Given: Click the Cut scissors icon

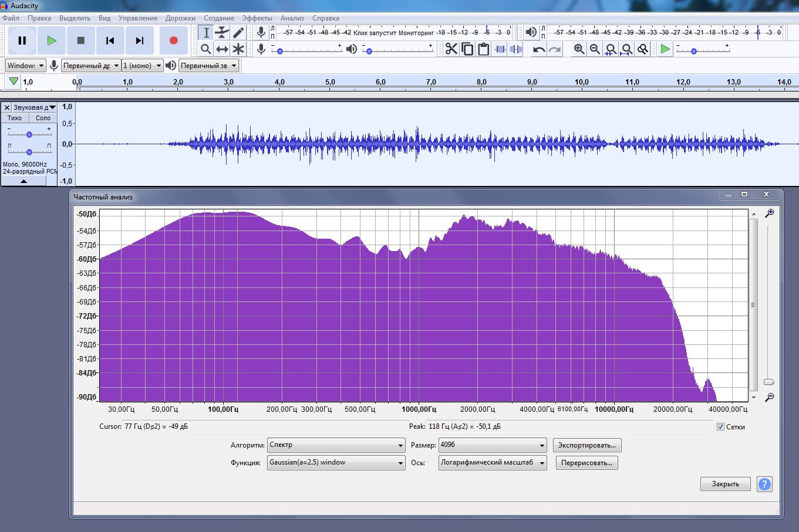Looking at the screenshot, I should point(451,49).
